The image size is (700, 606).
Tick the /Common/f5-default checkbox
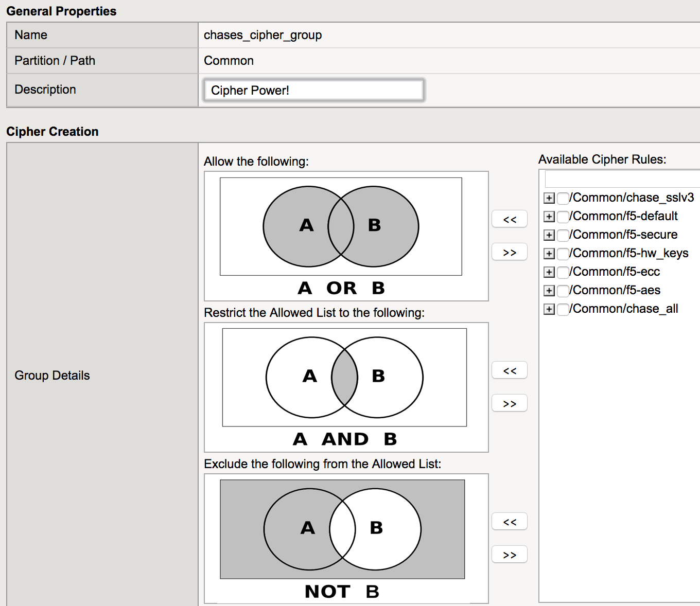click(563, 217)
